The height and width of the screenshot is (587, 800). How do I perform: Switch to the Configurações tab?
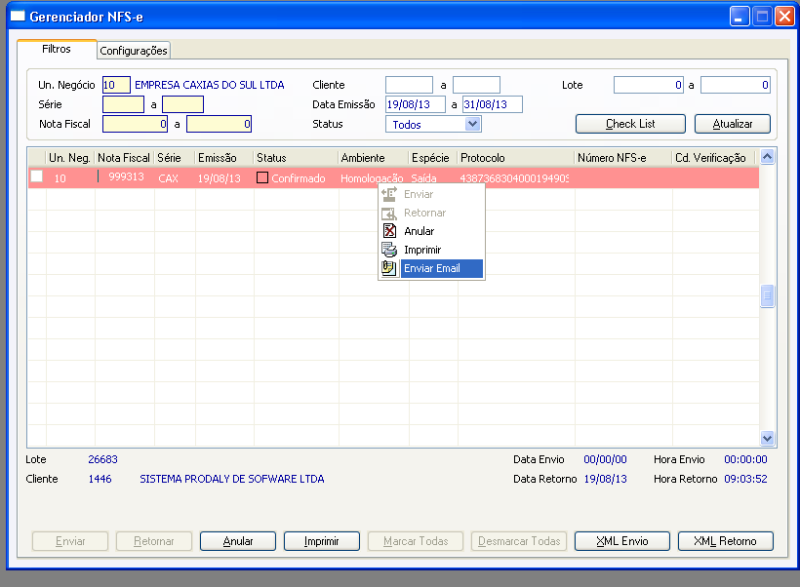pos(134,50)
